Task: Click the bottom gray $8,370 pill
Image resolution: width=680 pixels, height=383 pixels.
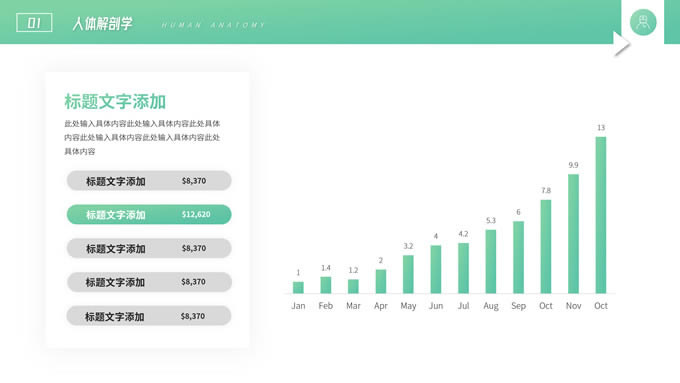Action: point(149,316)
